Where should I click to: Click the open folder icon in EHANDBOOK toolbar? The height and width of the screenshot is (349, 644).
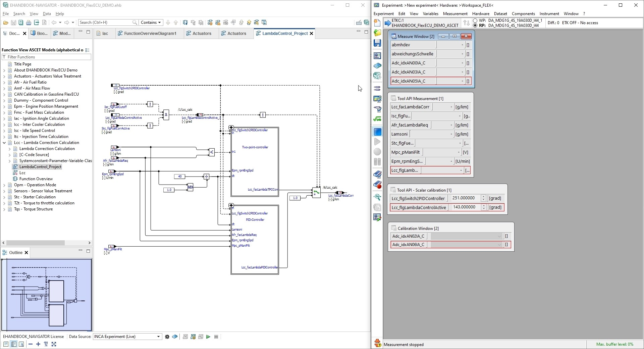(x=5, y=22)
